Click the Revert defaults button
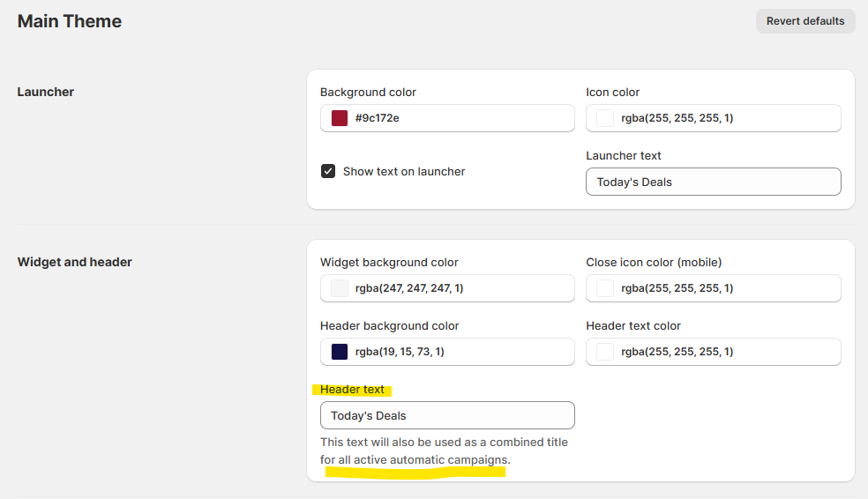 pos(804,21)
